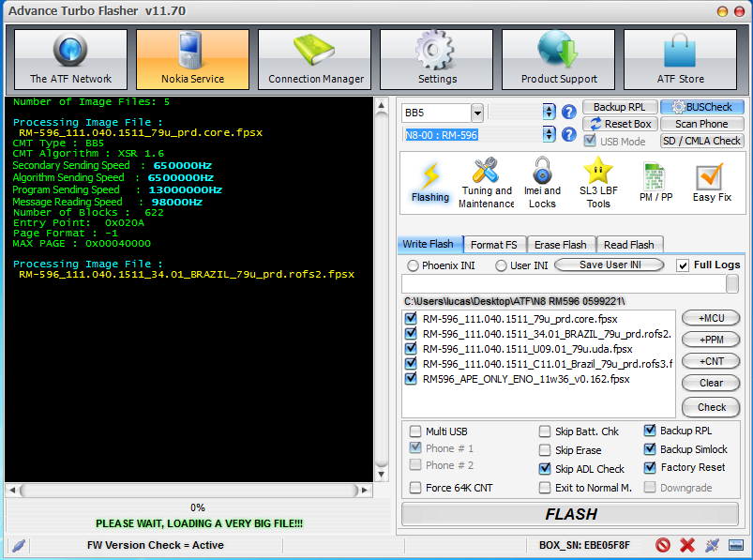Open Imei and Locks padlock tool
The height and width of the screenshot is (560, 753).
tap(542, 183)
